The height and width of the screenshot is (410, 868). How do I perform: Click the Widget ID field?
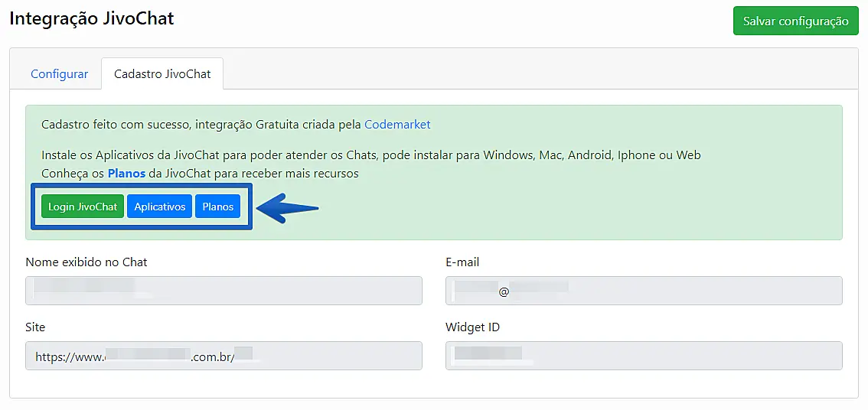click(x=644, y=356)
